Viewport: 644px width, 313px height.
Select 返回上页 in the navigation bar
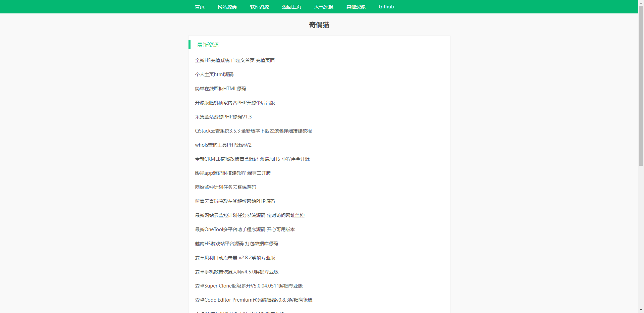(x=291, y=7)
